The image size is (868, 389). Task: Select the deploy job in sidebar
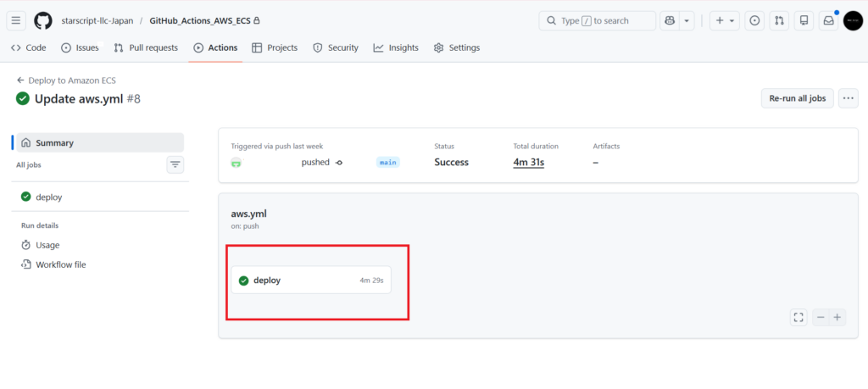48,197
